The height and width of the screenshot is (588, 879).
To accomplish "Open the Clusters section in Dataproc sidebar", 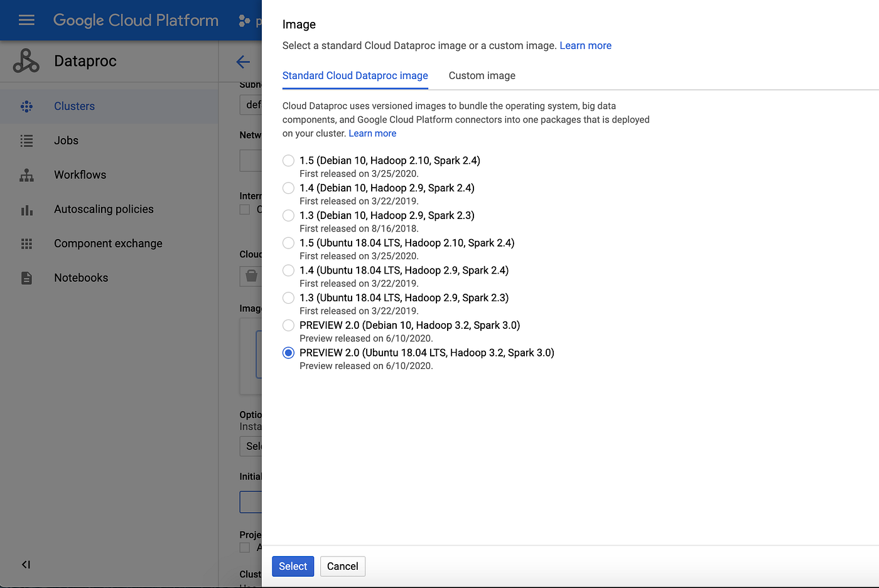I will click(74, 105).
